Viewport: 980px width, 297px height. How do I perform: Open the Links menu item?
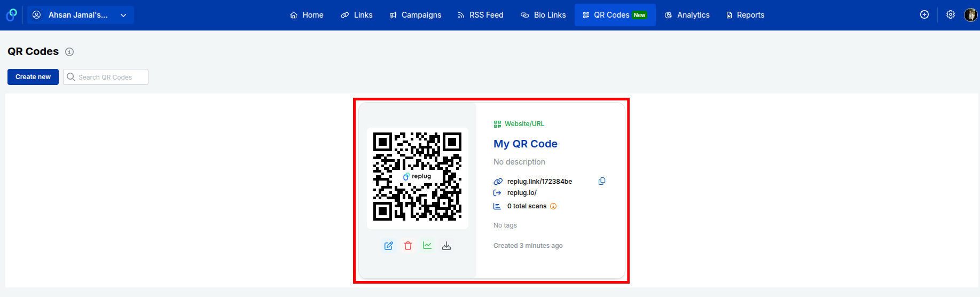(x=357, y=15)
